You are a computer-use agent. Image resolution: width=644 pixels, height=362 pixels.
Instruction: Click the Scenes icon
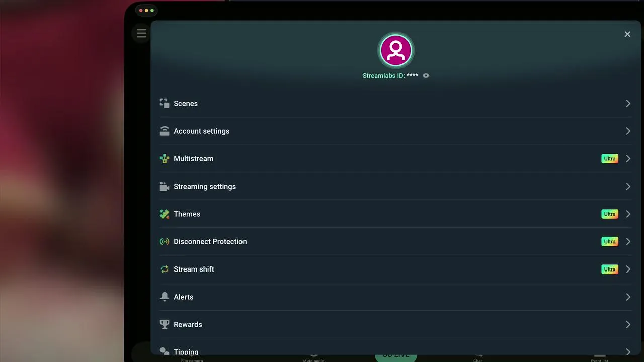click(165, 103)
